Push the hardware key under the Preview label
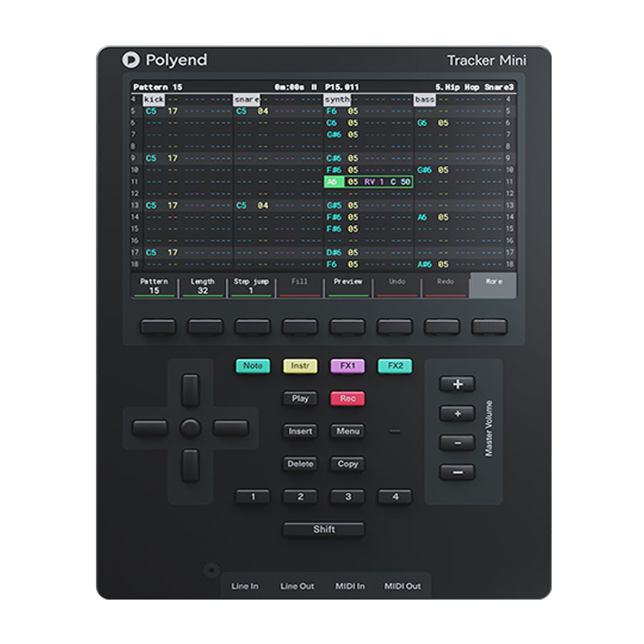Viewport: 644px width, 644px height. (348, 327)
